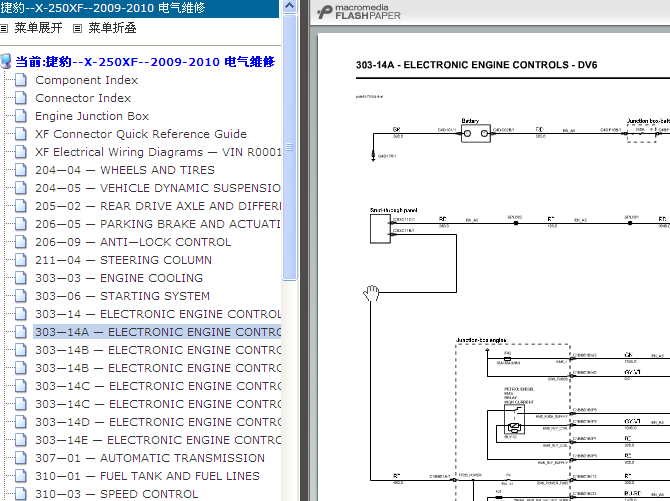This screenshot has height=501, width=670.
Task: Click page icon for 303-14E entry
Action: click(21, 440)
